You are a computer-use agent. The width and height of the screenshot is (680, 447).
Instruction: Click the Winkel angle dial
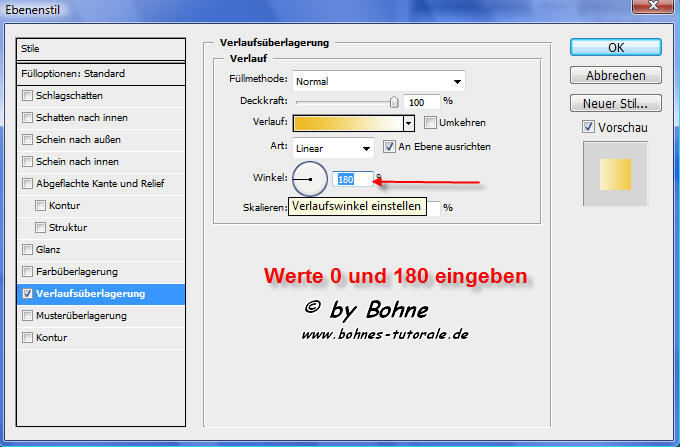point(309,179)
